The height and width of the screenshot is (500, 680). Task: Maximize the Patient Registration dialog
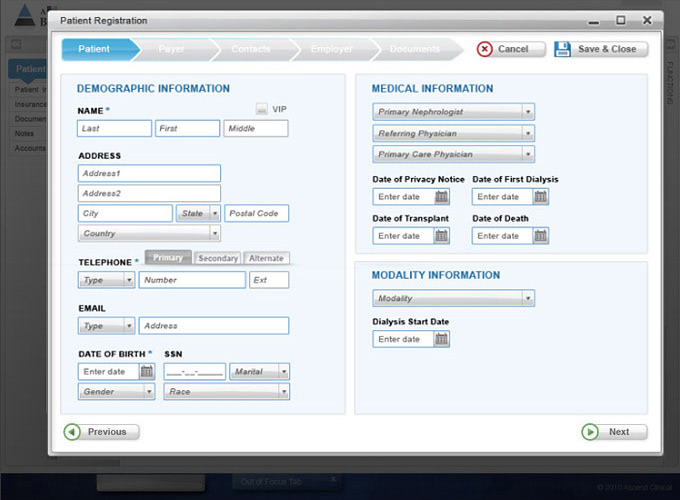point(621,20)
